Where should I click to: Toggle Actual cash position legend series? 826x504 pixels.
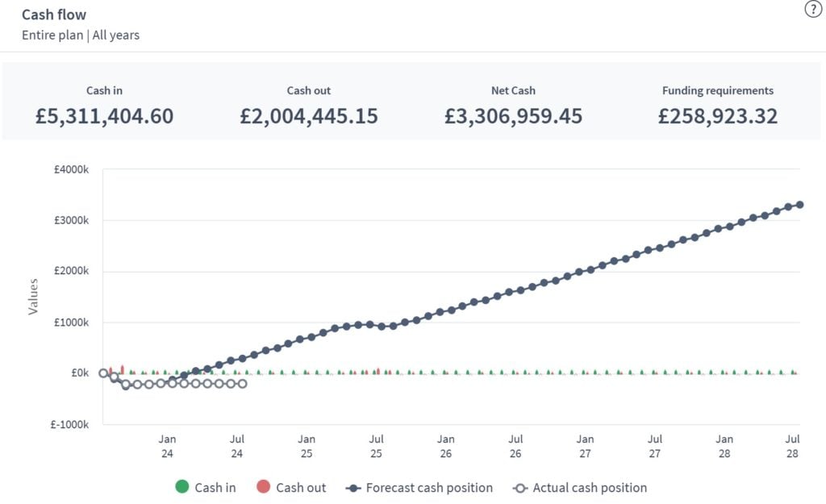pyautogui.click(x=579, y=488)
